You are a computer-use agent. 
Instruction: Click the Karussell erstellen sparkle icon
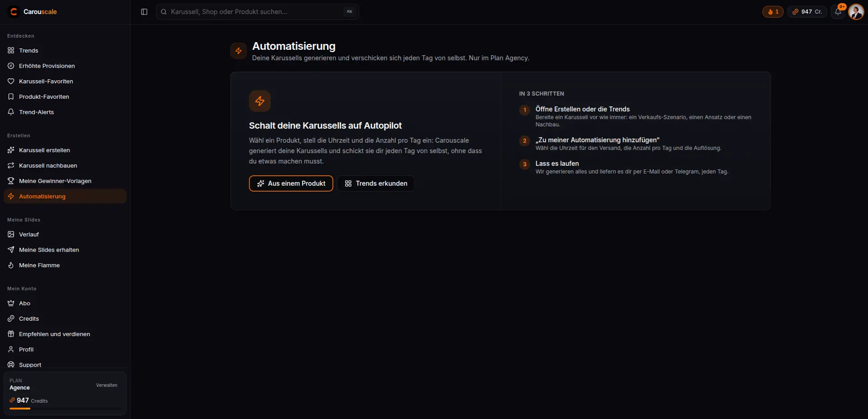[11, 150]
